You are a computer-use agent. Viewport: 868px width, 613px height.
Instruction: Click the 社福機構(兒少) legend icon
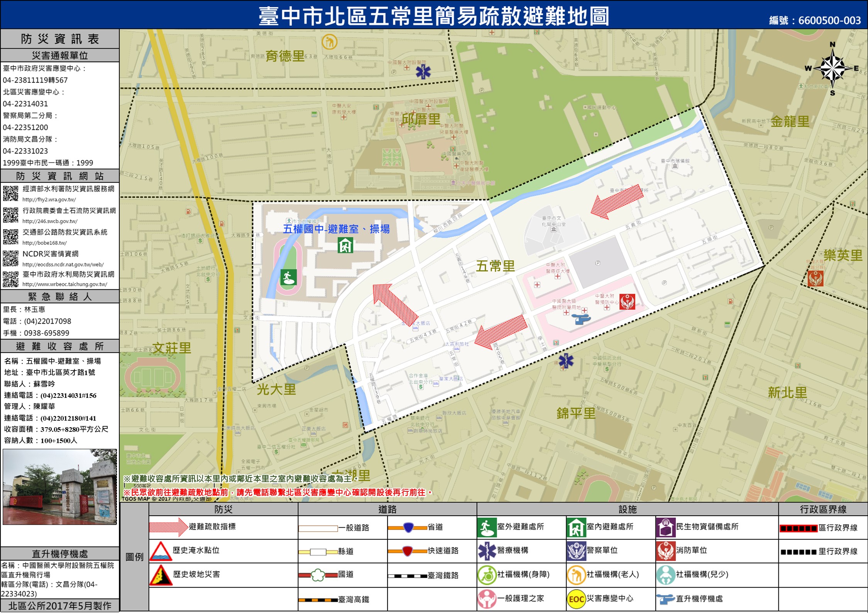pos(666,575)
